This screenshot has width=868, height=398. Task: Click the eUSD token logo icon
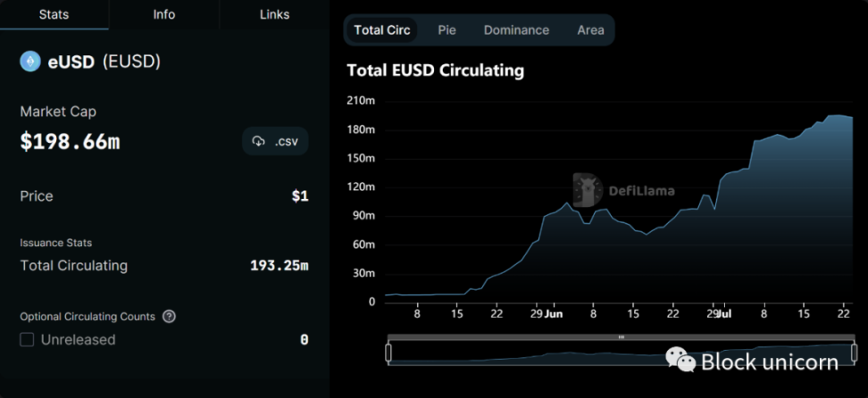[31, 62]
